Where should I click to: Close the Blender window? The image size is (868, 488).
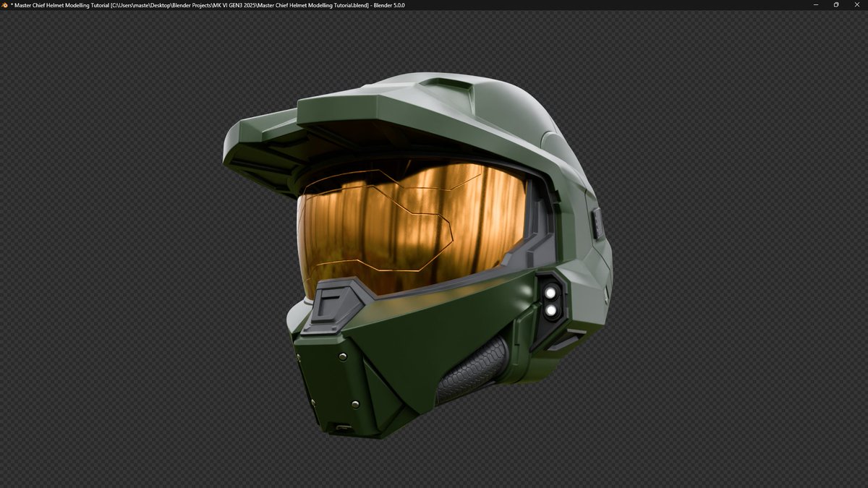857,4
